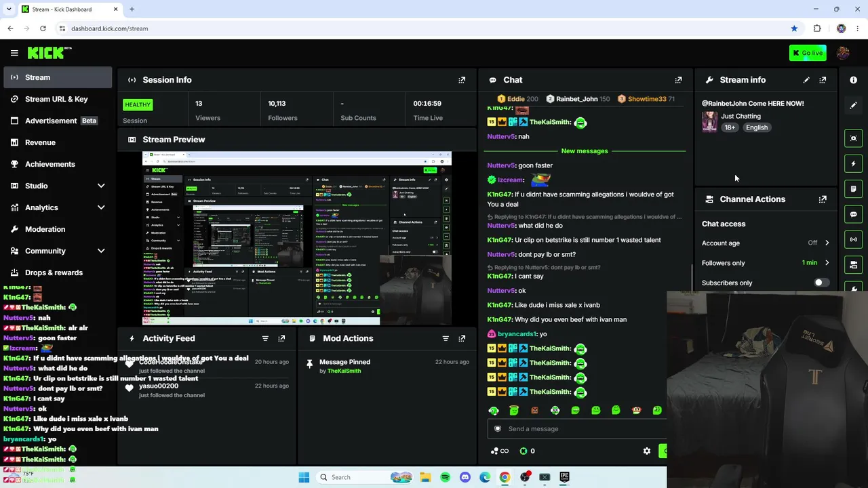Screen dimensions: 868x488
Task: Pop out the Stream info panel
Action: pyautogui.click(x=823, y=80)
